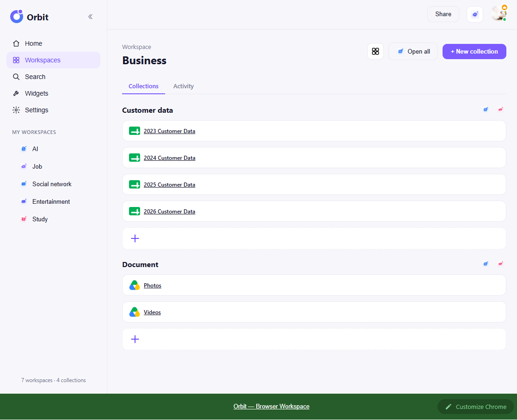This screenshot has width=517, height=420.
Task: Click the Open all button
Action: click(x=413, y=51)
